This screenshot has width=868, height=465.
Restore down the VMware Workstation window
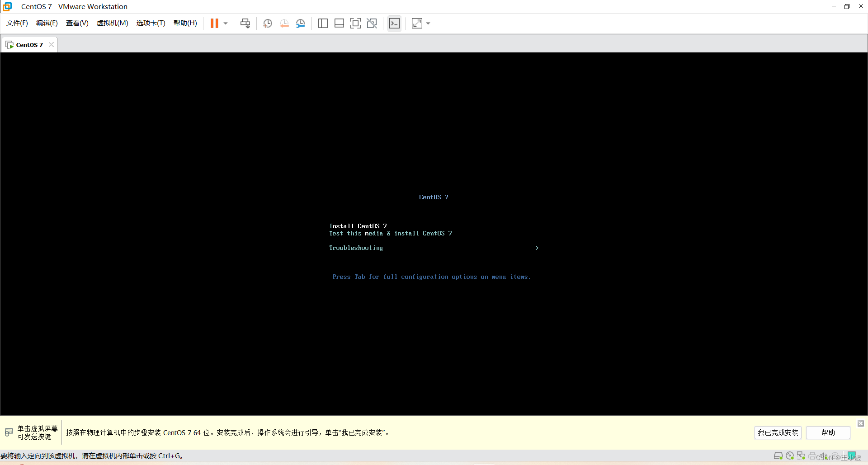coord(847,6)
